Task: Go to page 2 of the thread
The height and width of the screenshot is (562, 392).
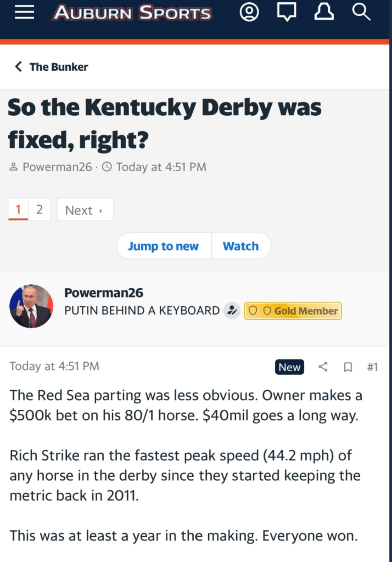Action: pos(39,210)
